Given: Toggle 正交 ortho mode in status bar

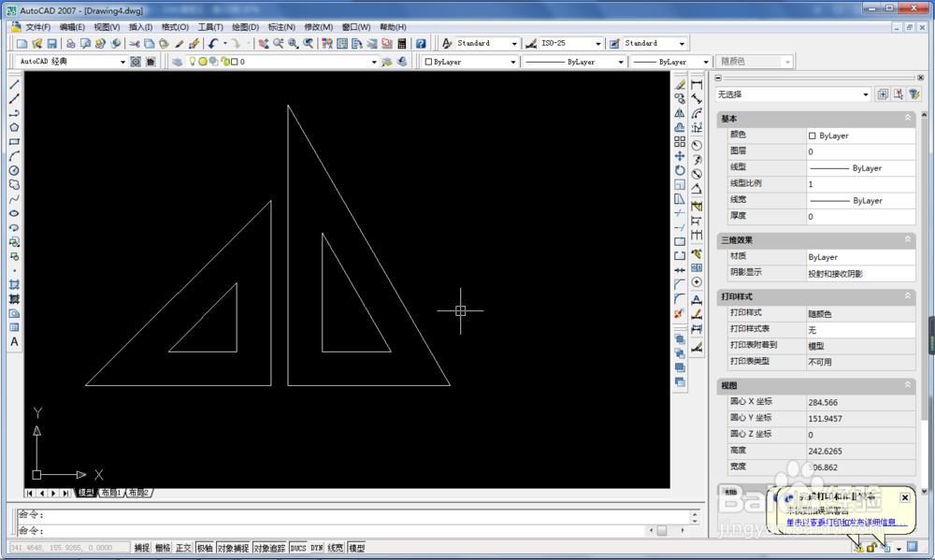Looking at the screenshot, I should tap(183, 548).
